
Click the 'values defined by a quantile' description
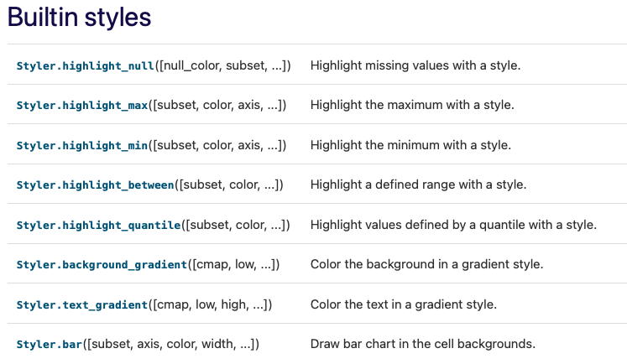453,225
